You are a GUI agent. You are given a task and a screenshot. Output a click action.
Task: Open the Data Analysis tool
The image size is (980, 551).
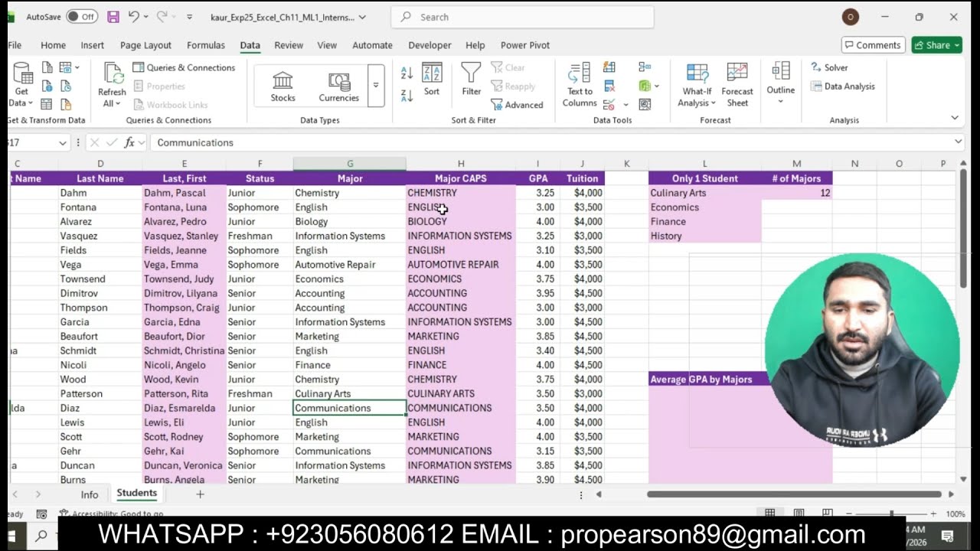point(842,86)
